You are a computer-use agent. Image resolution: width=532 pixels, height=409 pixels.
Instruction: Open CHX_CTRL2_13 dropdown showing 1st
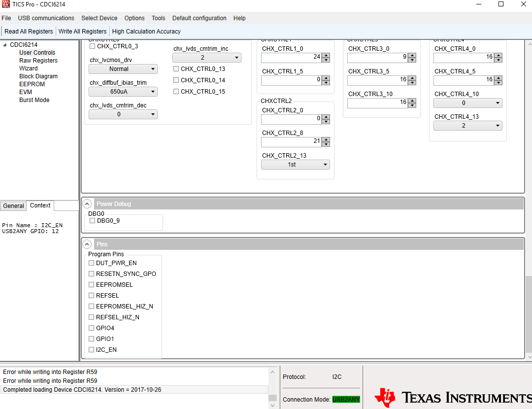tap(296, 165)
